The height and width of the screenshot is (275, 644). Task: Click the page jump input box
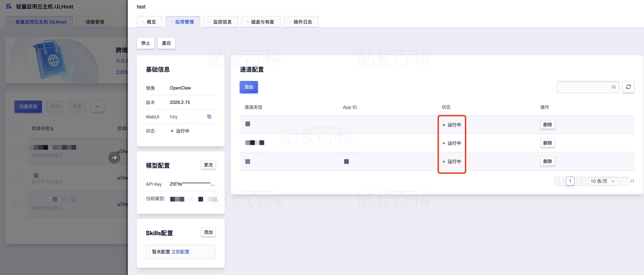click(x=624, y=181)
